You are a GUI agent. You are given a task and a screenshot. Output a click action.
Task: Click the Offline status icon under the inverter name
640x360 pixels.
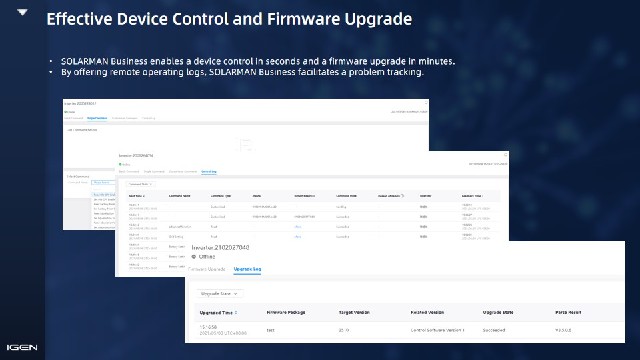[x=194, y=257]
